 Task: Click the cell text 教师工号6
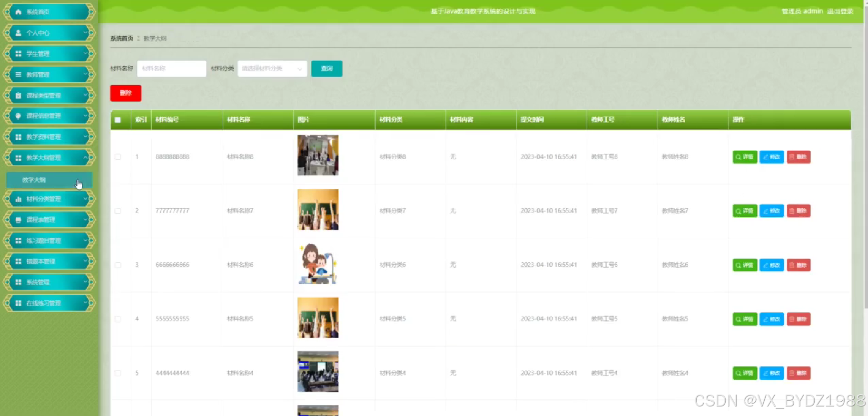[x=604, y=265]
